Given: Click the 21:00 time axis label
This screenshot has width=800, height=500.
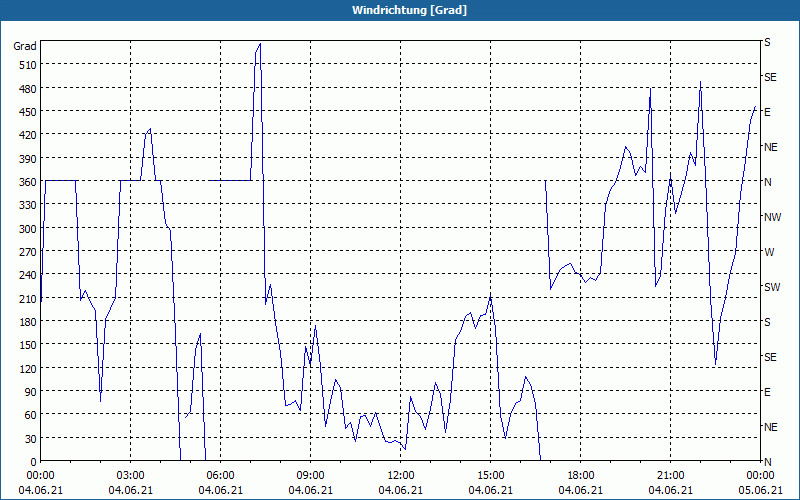Looking at the screenshot, I should tap(670, 476).
